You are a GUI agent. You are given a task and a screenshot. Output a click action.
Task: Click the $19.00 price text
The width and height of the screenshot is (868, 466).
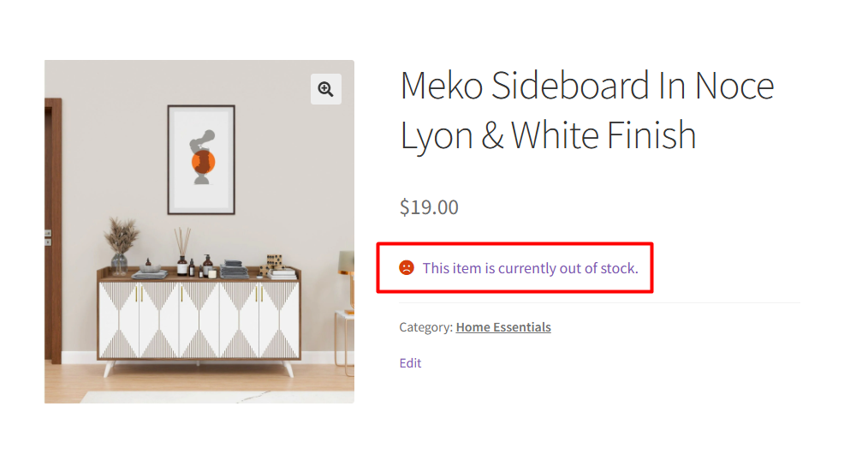pyautogui.click(x=429, y=207)
